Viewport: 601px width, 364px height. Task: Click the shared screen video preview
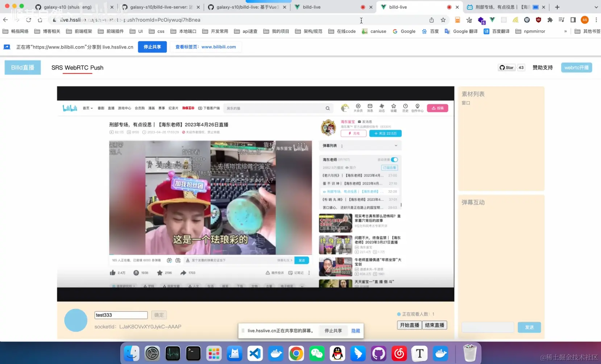click(256, 194)
